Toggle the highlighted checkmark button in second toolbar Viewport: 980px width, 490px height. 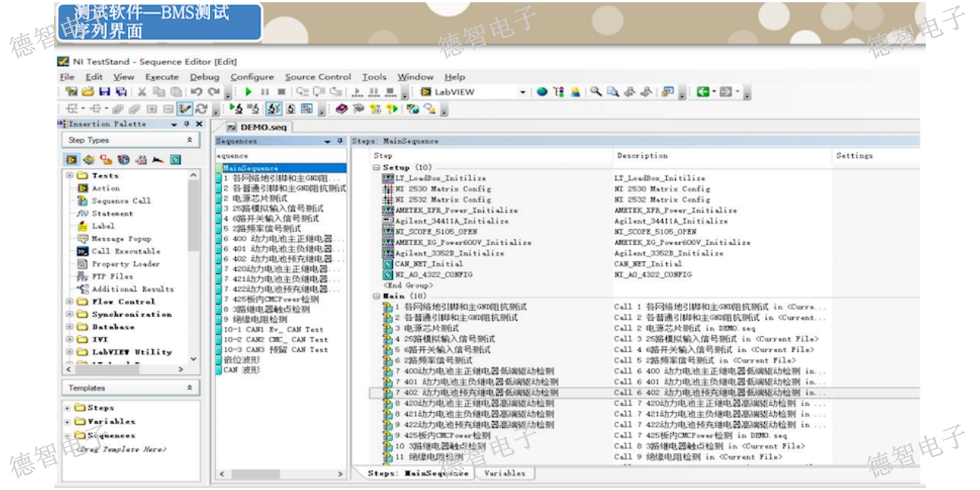(185, 109)
